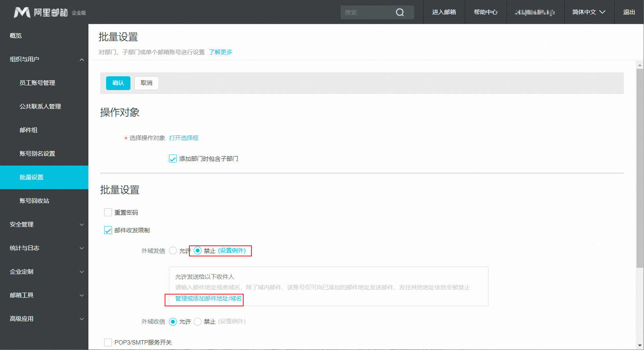Open the 简体中文 language dropdown
This screenshot has width=644, height=350.
589,12
